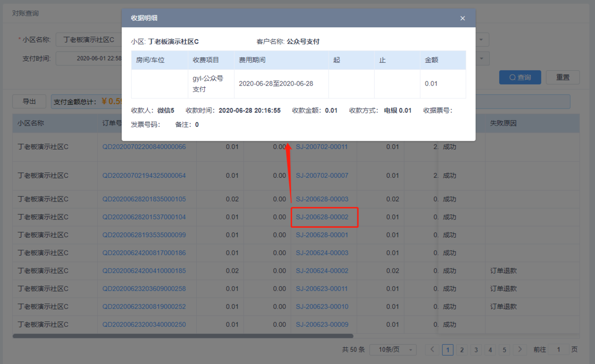Image resolution: width=595 pixels, height=364 pixels.
Task: Click the 共 50 条 total text
Action: pos(354,350)
